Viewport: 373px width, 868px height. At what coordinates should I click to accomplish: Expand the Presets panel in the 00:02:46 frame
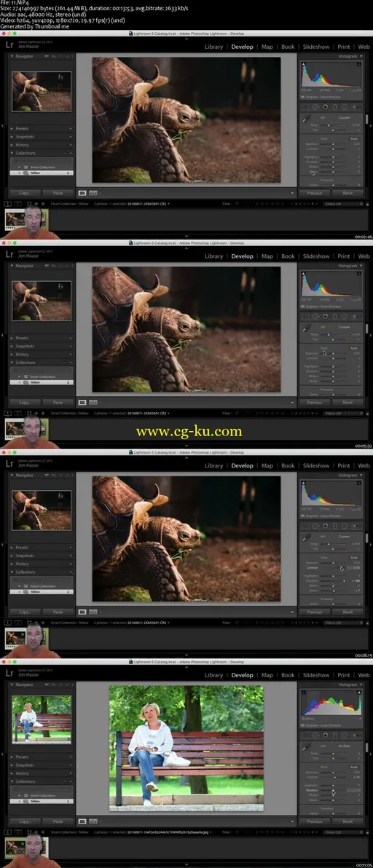[x=12, y=128]
